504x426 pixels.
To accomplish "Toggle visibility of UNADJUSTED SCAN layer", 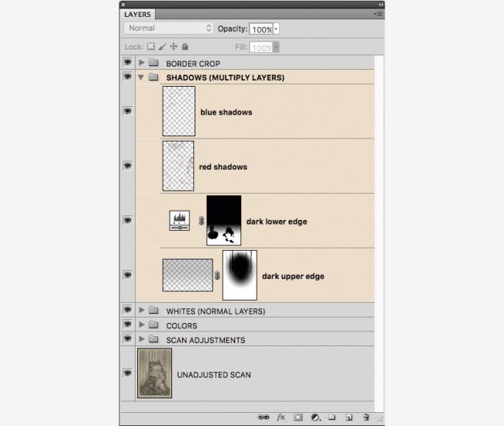I will [x=127, y=373].
